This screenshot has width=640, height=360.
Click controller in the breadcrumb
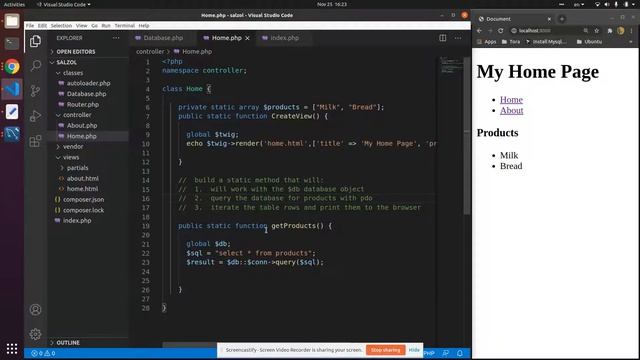150,52
